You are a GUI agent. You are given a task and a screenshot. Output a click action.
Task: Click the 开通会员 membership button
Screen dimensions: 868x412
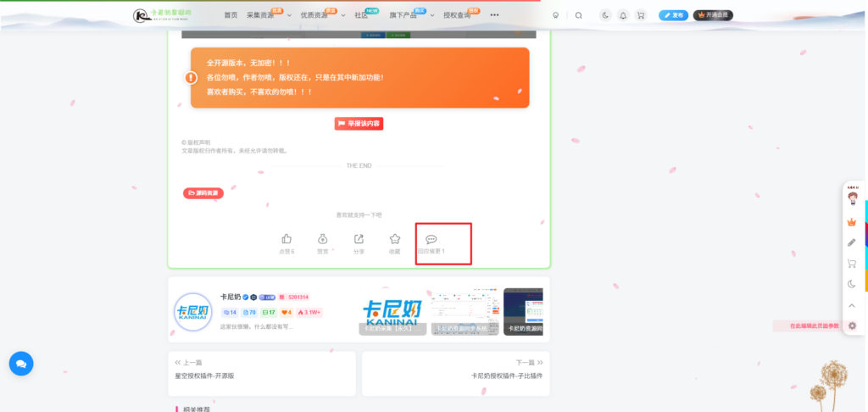(713, 15)
